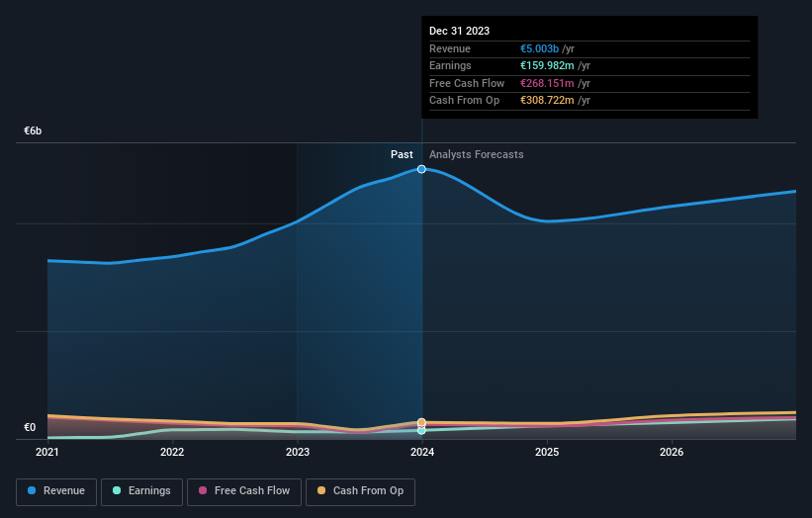Select the 2021 x-axis label
The width and height of the screenshot is (812, 518).
click(x=47, y=452)
